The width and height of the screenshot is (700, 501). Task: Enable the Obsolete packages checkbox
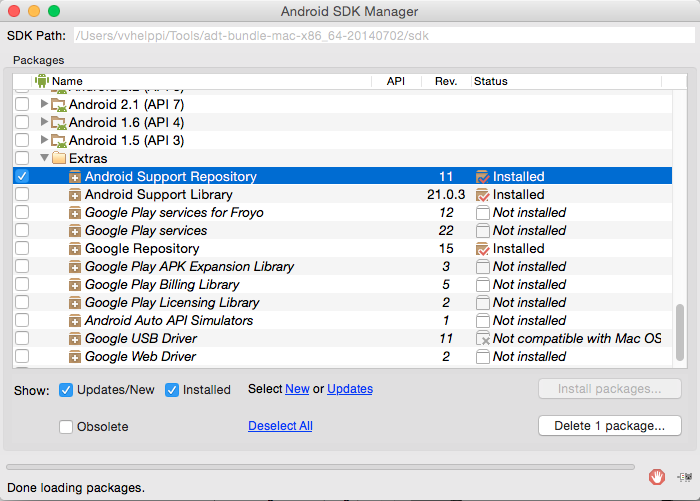point(66,427)
